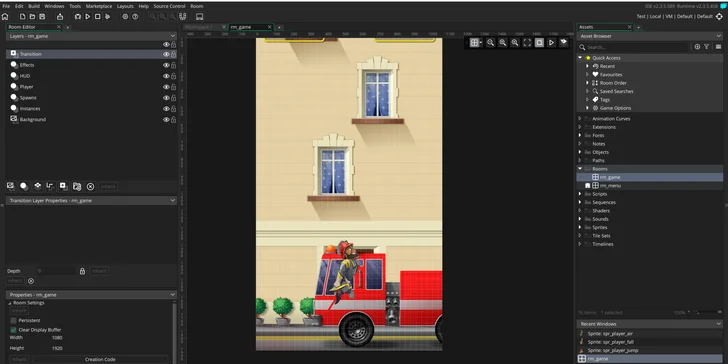
Task: Toggle the Depth lock icon
Action: click(82, 271)
